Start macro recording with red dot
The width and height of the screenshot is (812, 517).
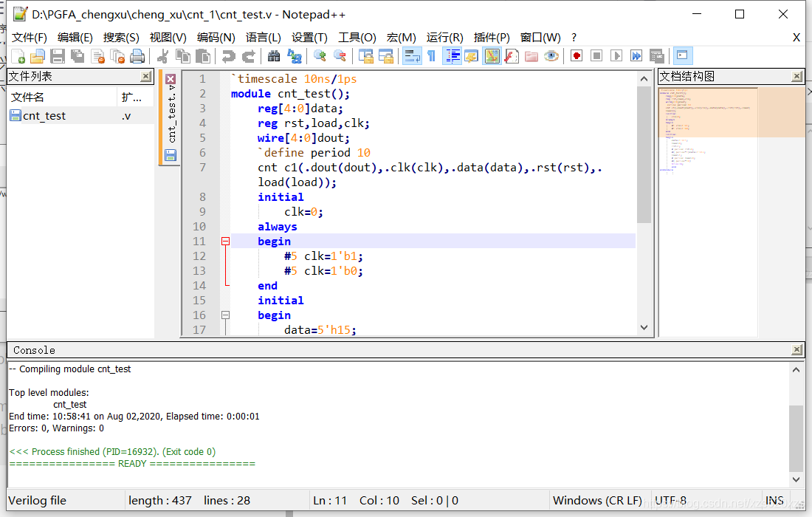(x=577, y=56)
